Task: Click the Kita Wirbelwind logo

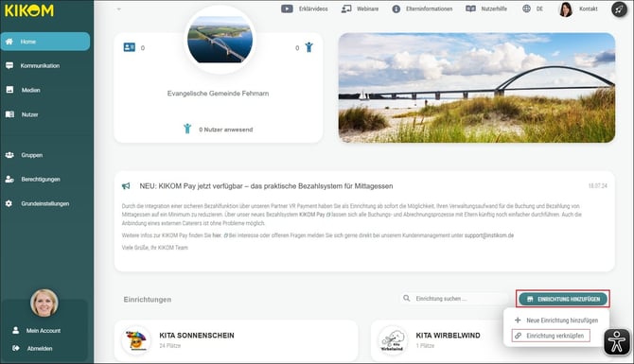Action: 393,340
